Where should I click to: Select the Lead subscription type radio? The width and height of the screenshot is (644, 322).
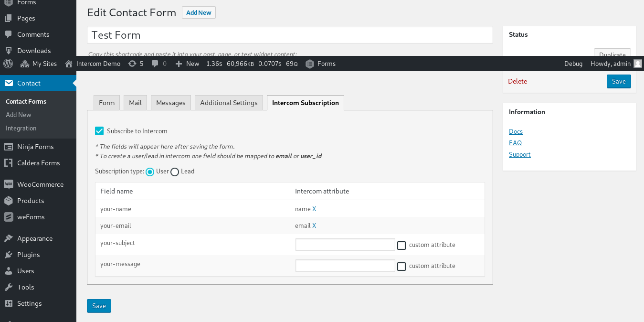point(175,172)
